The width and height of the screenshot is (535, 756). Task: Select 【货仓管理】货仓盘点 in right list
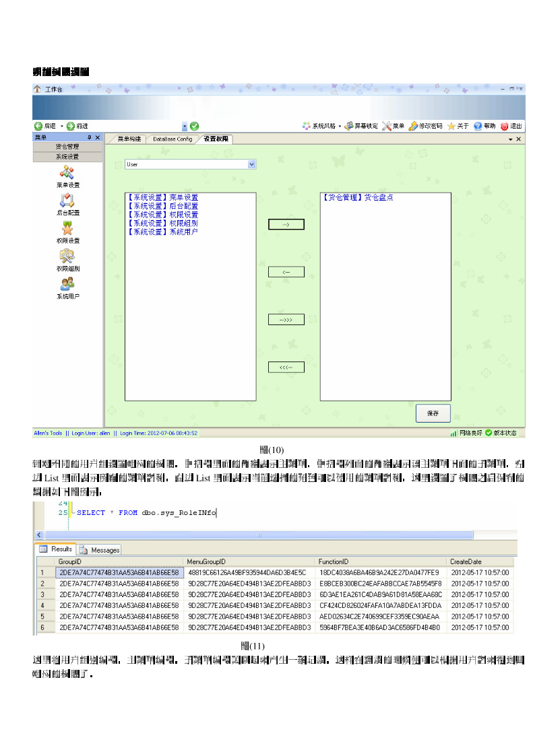(x=358, y=197)
